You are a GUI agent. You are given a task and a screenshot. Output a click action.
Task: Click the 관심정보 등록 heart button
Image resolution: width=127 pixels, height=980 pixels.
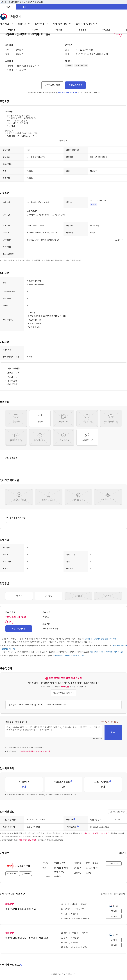(x=52, y=85)
